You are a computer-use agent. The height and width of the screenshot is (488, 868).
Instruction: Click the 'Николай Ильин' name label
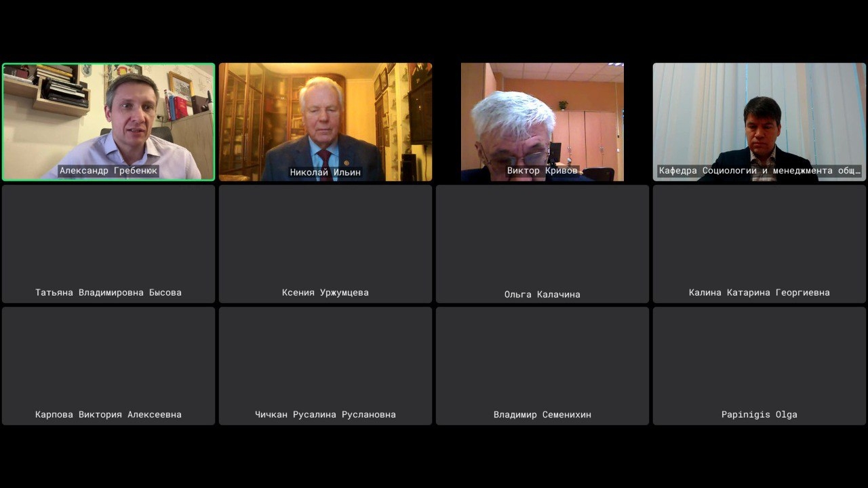325,172
